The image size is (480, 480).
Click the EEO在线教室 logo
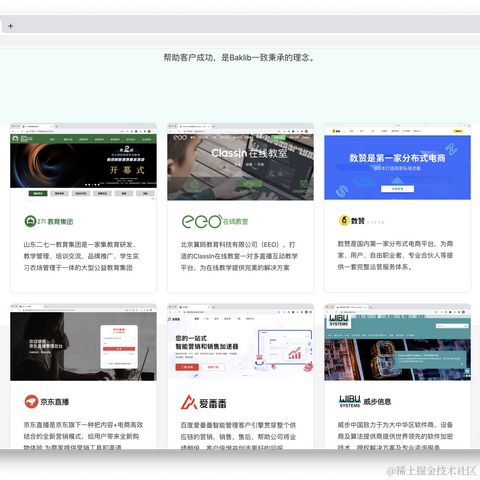(x=215, y=221)
